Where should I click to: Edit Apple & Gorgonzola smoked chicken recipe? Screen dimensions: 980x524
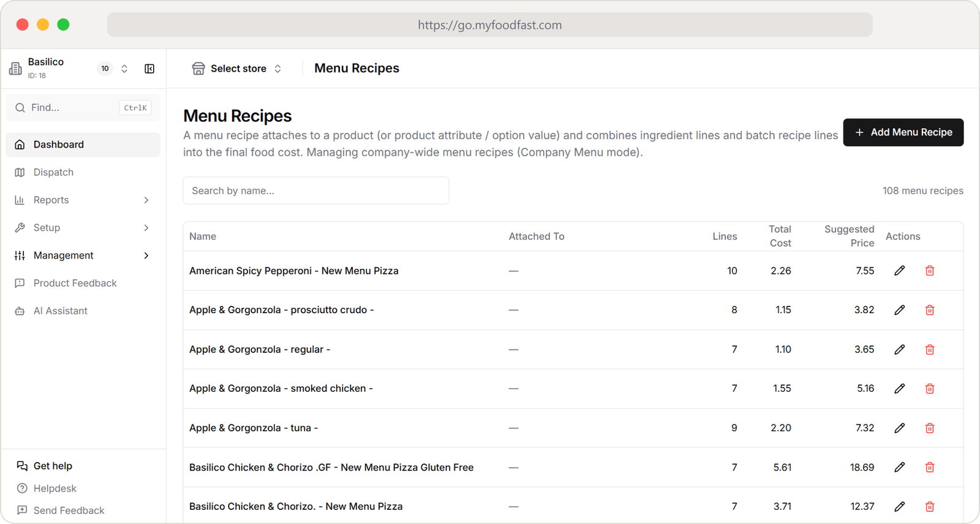click(x=899, y=389)
